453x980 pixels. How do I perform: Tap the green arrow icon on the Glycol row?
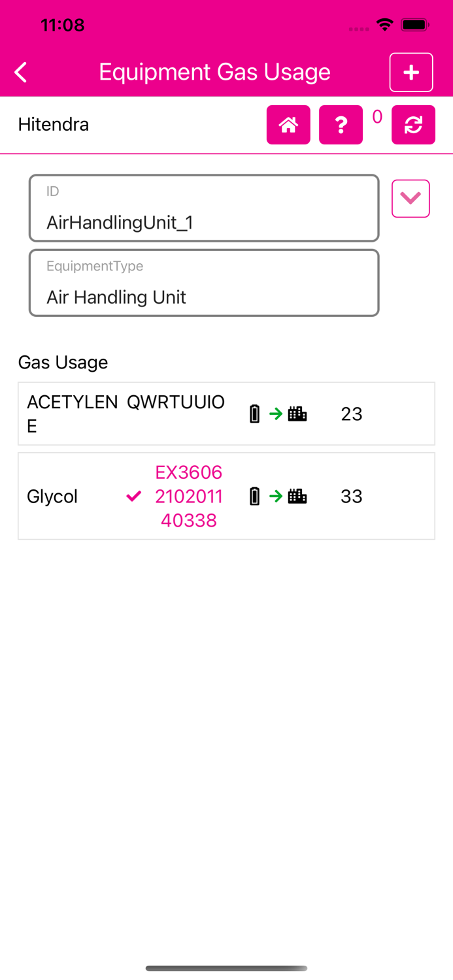pos(275,496)
